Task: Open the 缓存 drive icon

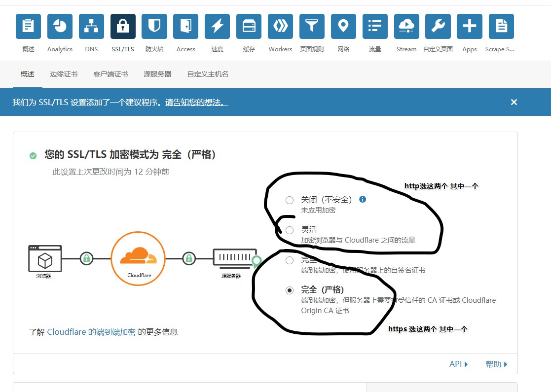Action: tap(249, 26)
